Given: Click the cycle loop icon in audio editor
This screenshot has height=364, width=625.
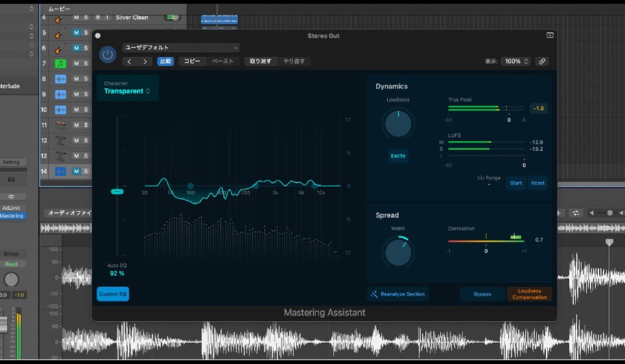Looking at the screenshot, I should pos(576,213).
